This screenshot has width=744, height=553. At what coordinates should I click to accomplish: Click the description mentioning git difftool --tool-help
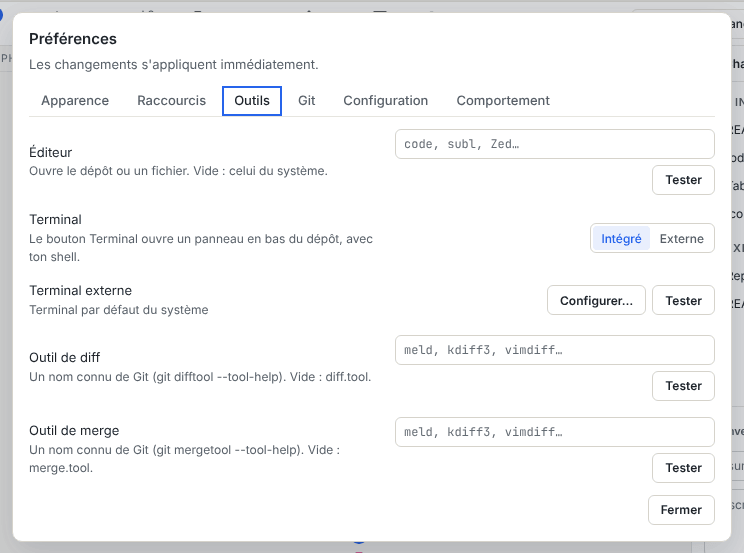[200, 377]
